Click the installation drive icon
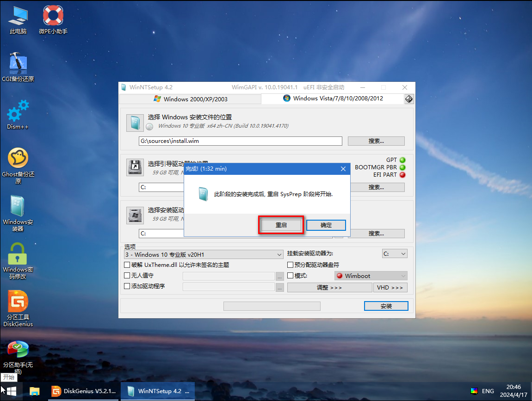This screenshot has width=532, height=401. pos(135,216)
